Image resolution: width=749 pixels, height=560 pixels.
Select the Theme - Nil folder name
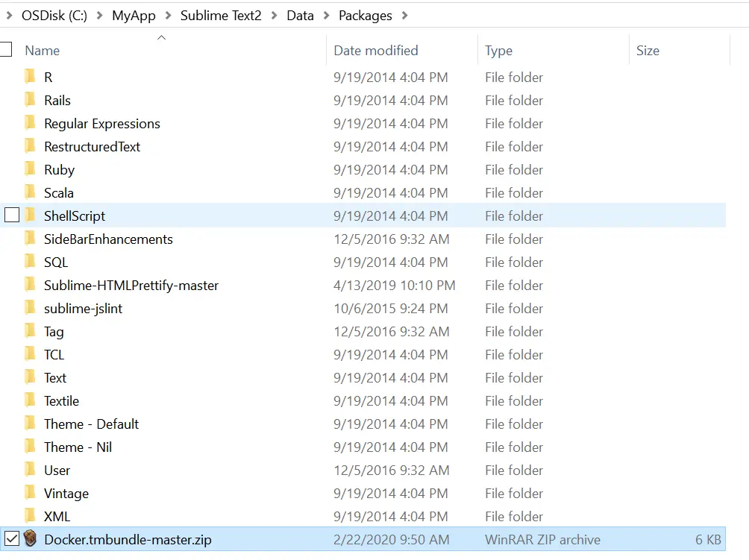[78, 447]
